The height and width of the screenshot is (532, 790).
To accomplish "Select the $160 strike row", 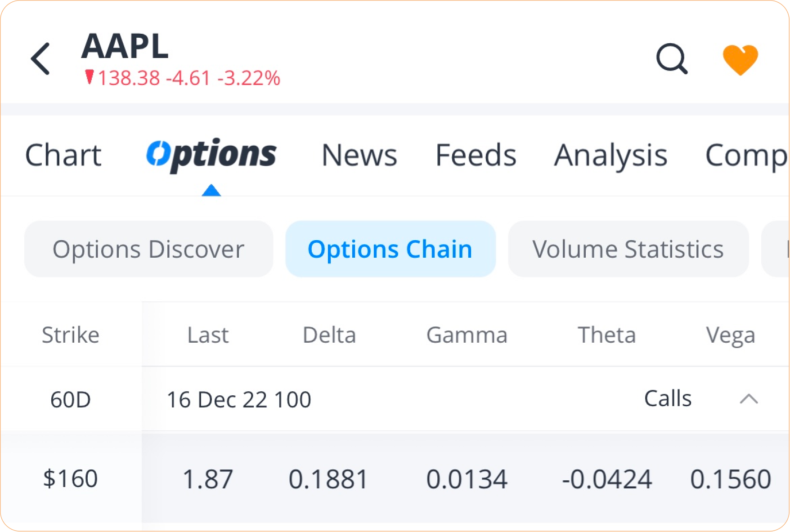I will (x=71, y=478).
